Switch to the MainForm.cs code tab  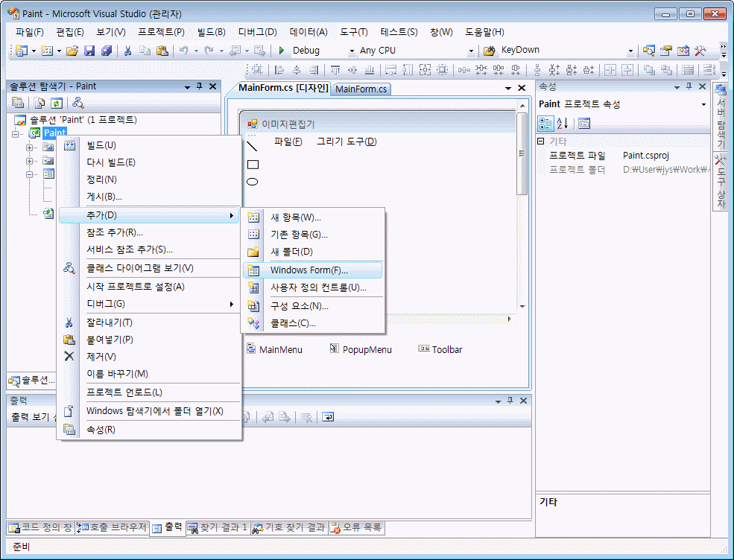click(x=361, y=89)
